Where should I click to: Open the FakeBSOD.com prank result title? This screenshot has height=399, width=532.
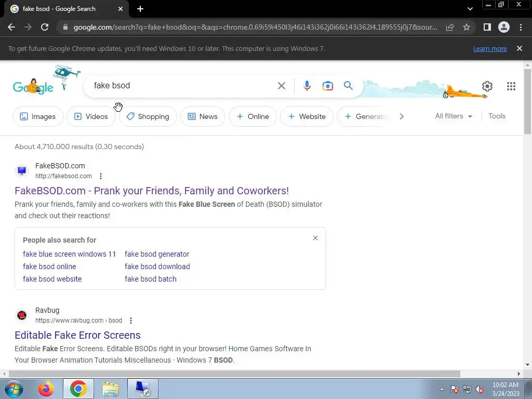[152, 191]
